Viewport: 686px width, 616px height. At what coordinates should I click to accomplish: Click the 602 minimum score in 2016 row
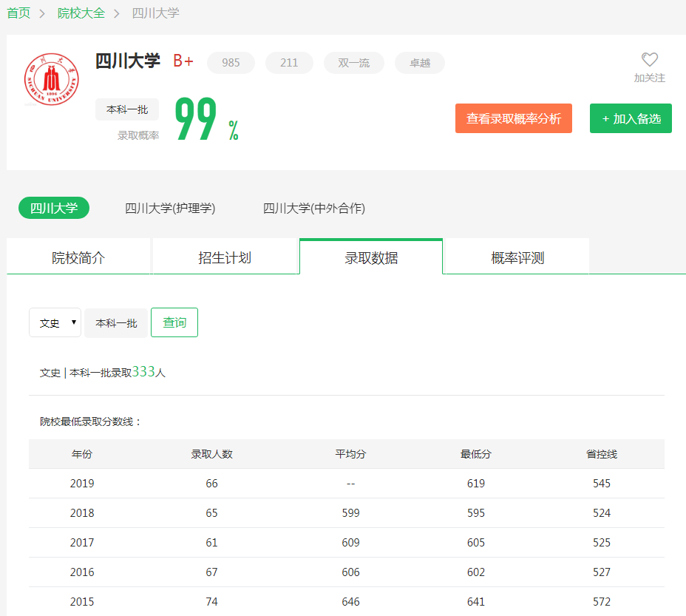coord(475,572)
